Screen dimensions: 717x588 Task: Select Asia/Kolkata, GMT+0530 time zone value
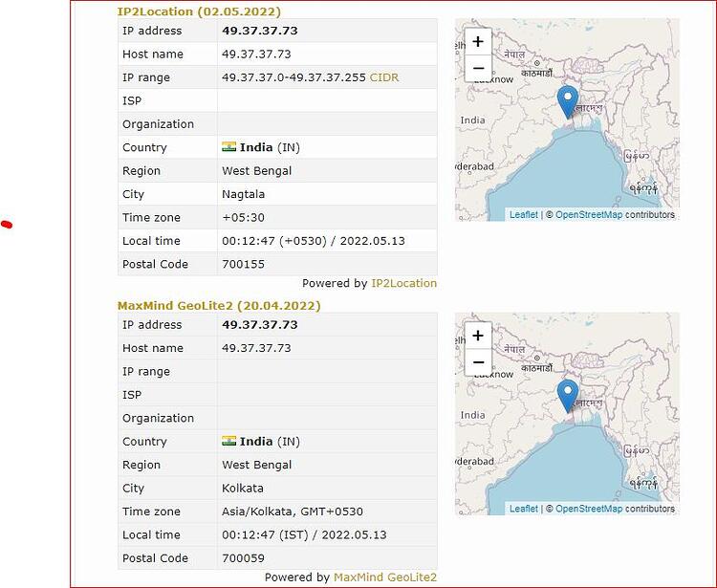tap(293, 512)
